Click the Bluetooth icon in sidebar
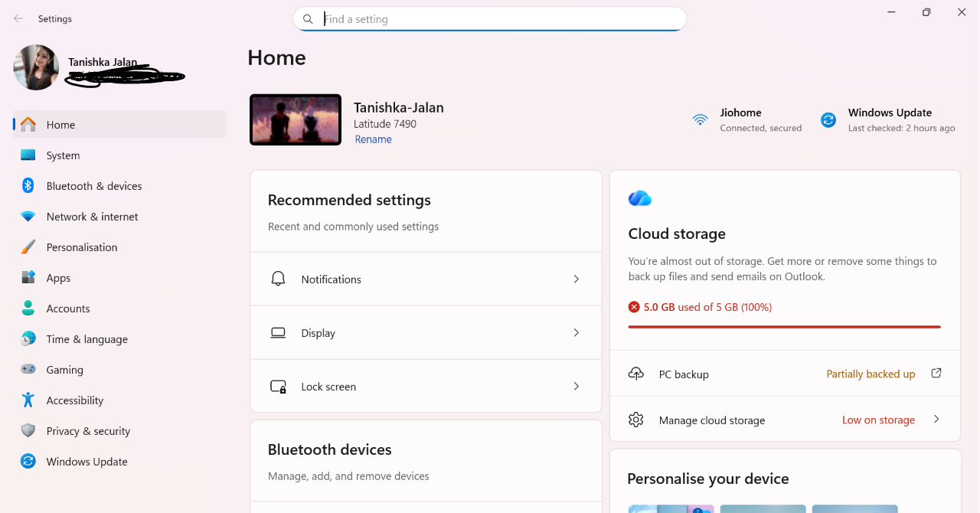 [28, 185]
